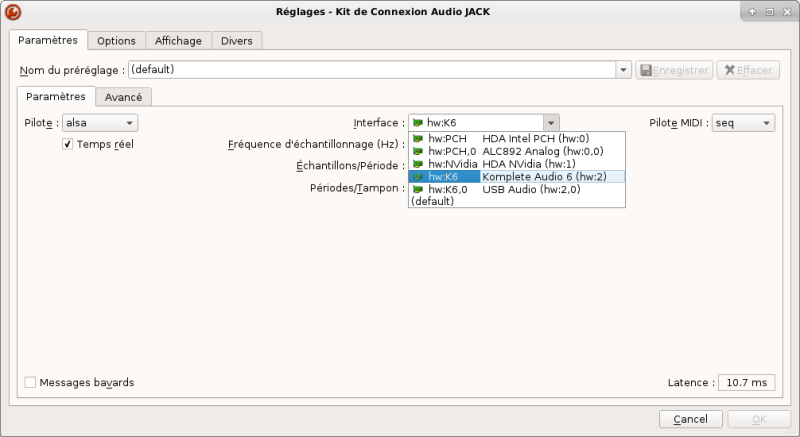The image size is (800, 437).
Task: Open the Pilote MIDI seq dropdown
Action: coord(743,123)
